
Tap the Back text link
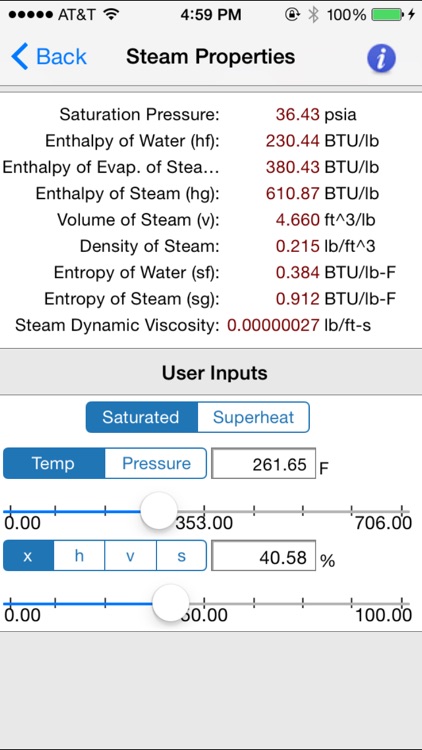[x=61, y=57]
